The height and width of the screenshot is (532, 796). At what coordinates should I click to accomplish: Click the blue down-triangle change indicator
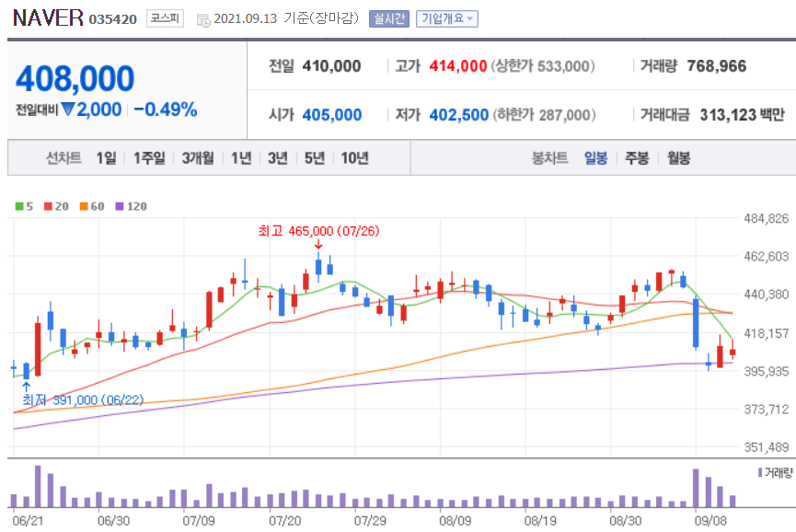coord(68,109)
